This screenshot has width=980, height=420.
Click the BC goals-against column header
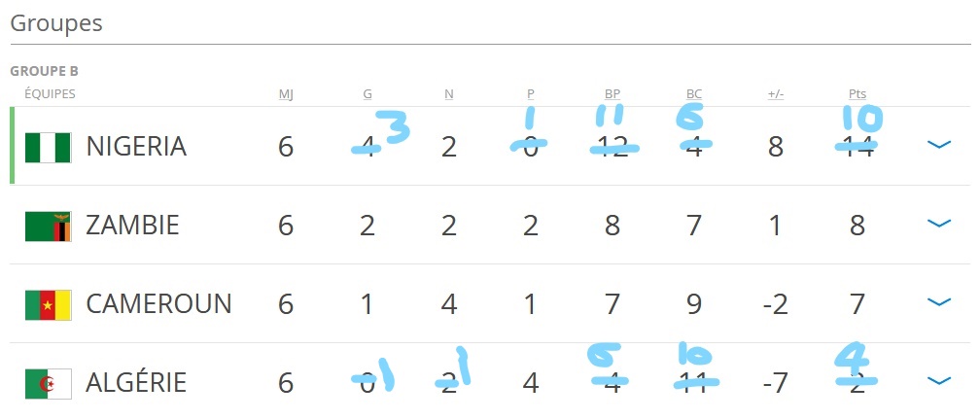694,94
